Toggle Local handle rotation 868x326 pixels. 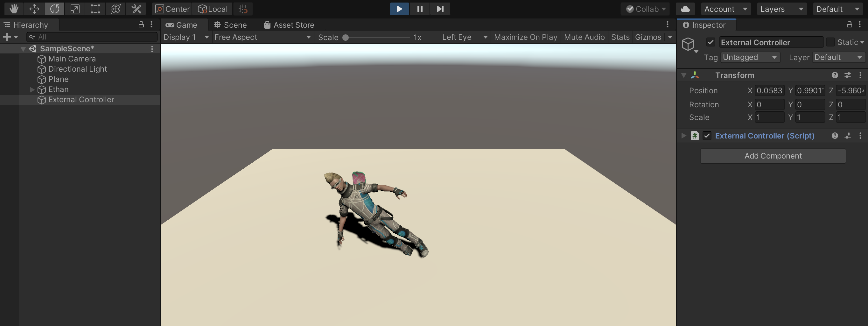point(212,9)
